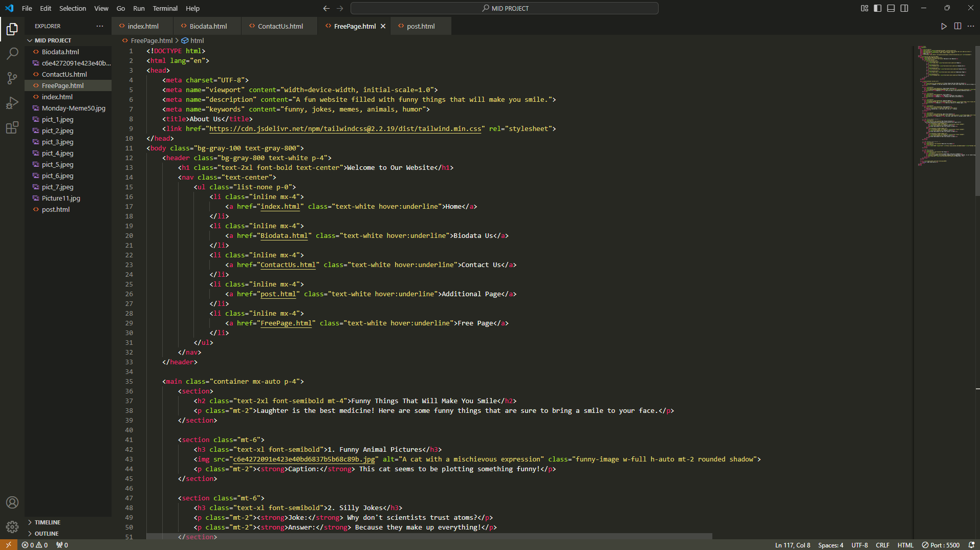Open the remote window indicator
This screenshot has height=550, width=980.
9,545
